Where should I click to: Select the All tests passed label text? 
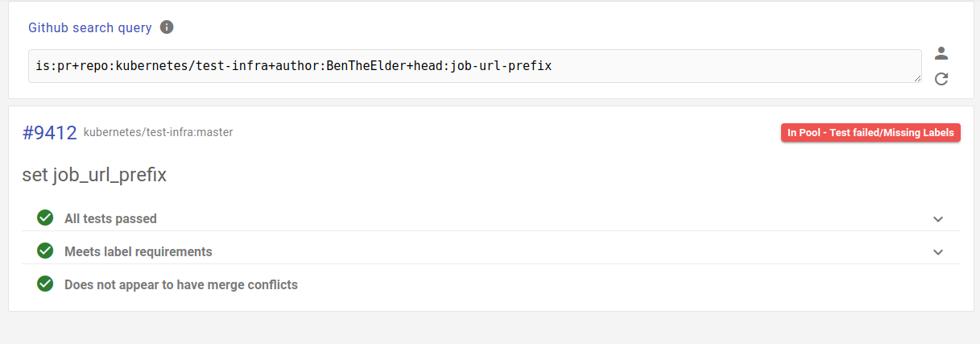[110, 218]
